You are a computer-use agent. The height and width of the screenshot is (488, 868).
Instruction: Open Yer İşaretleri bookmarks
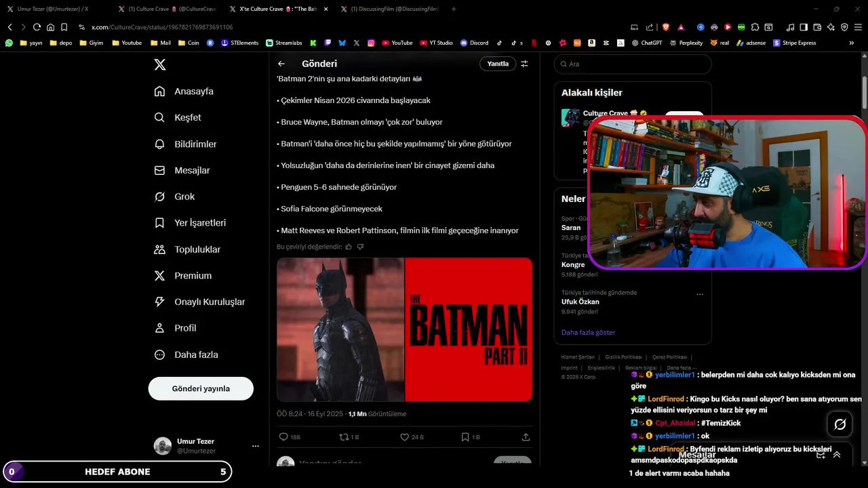190,223
